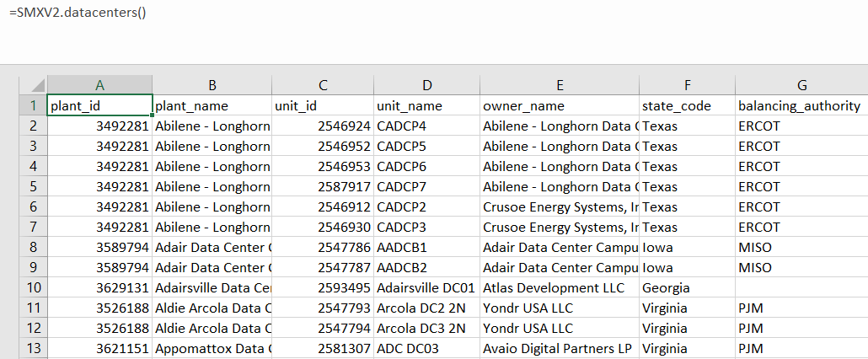Image resolution: width=868 pixels, height=359 pixels.
Task: Select row 5 header
Action: pos(33,186)
